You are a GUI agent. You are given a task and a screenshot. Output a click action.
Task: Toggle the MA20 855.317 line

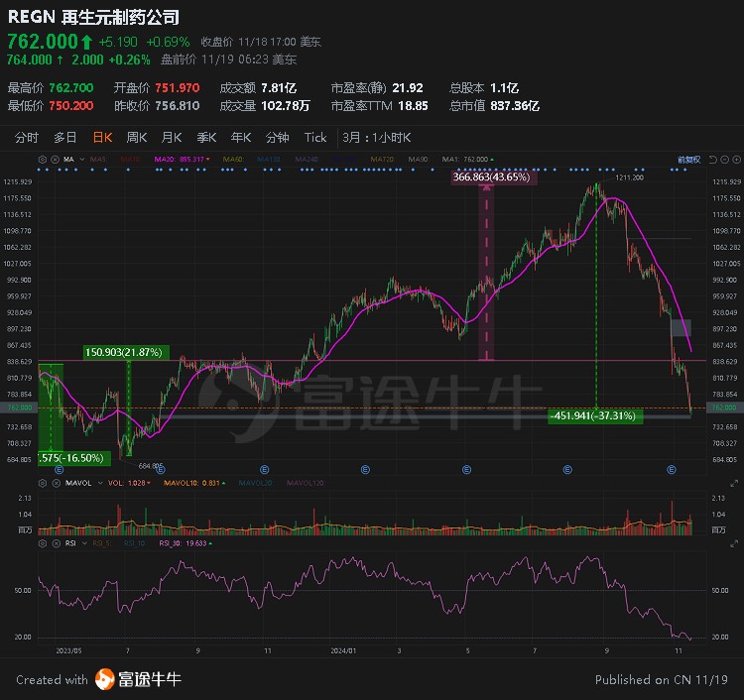(x=182, y=160)
